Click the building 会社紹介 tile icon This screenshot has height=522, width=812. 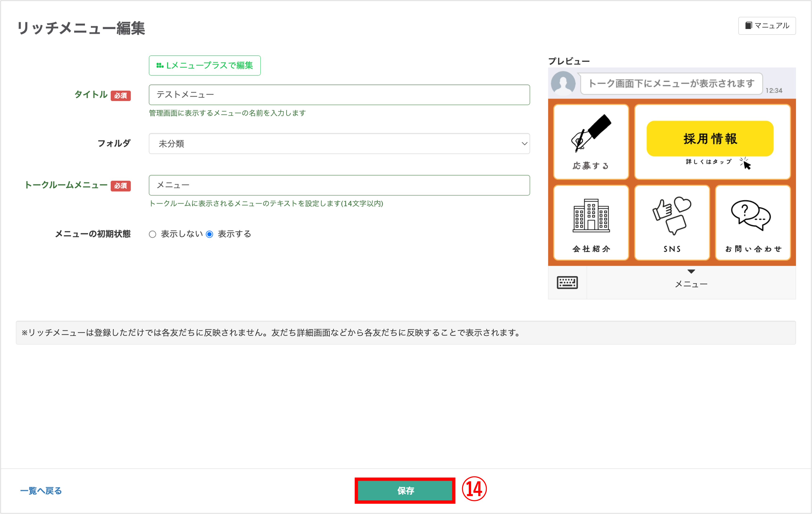(x=591, y=216)
